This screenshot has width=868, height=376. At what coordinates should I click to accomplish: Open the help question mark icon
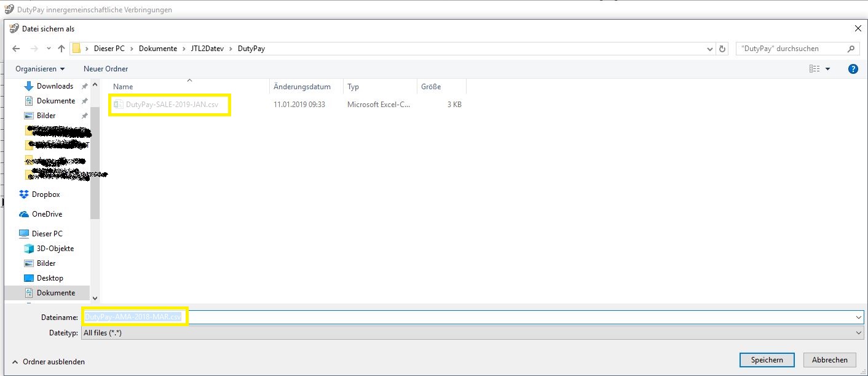(853, 69)
